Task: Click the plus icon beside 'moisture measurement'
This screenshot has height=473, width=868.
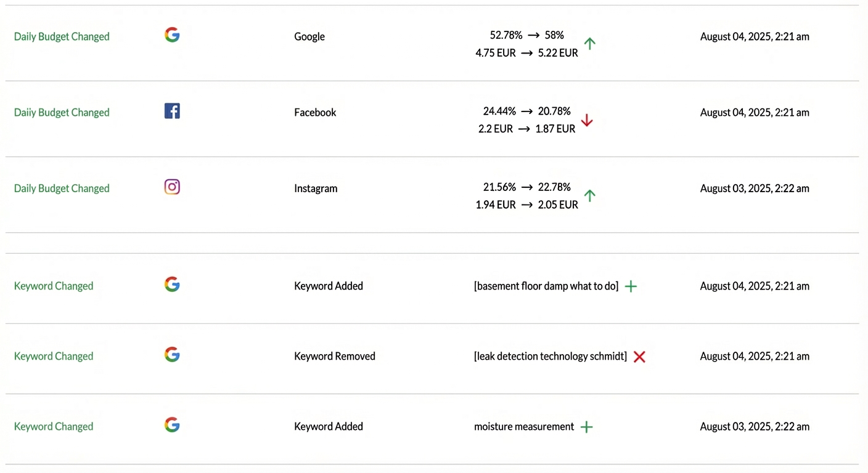Action: (586, 427)
